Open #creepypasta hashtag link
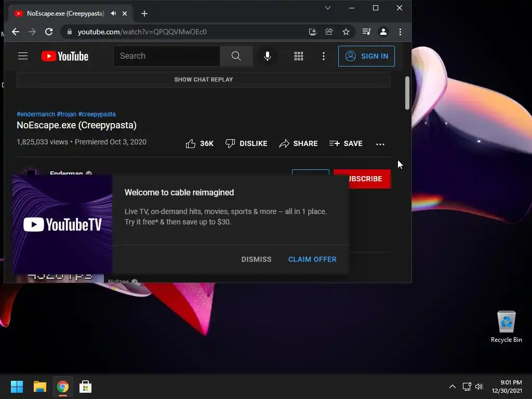The height and width of the screenshot is (399, 532). coord(97,114)
